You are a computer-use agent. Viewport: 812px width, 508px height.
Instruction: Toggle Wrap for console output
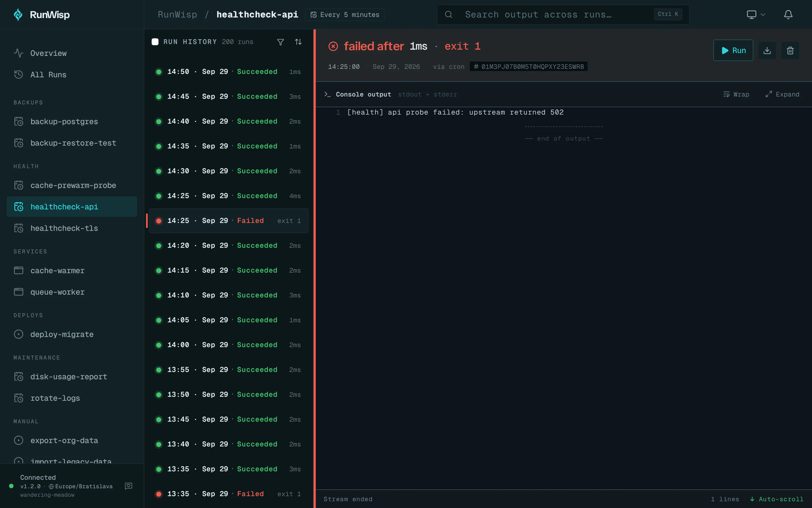click(x=736, y=95)
